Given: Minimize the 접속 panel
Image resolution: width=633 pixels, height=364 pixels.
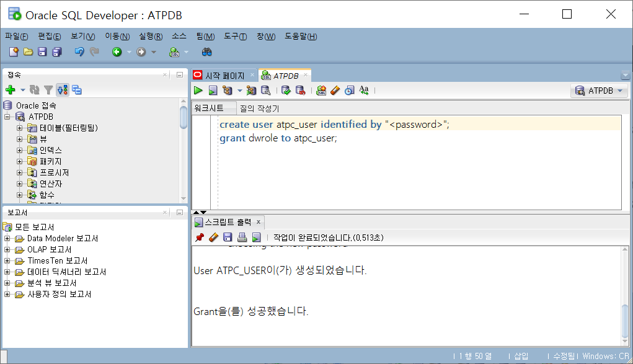Looking at the screenshot, I should tap(180, 75).
